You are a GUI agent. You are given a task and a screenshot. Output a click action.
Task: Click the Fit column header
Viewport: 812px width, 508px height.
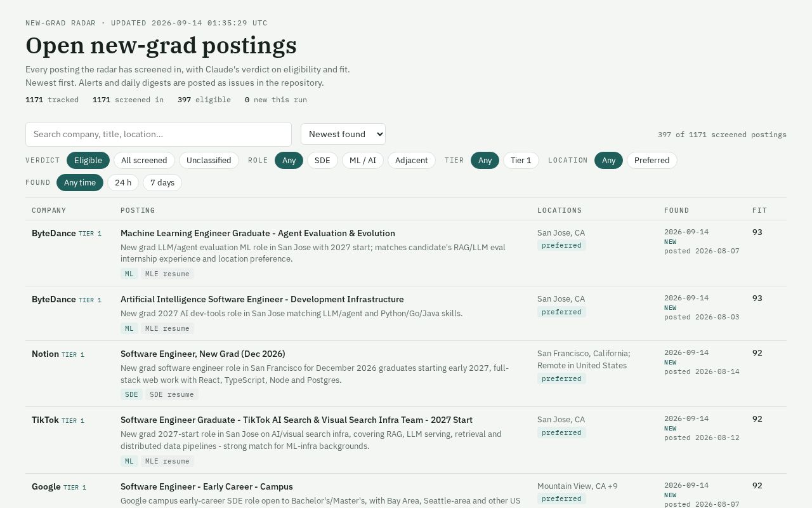pyautogui.click(x=760, y=210)
